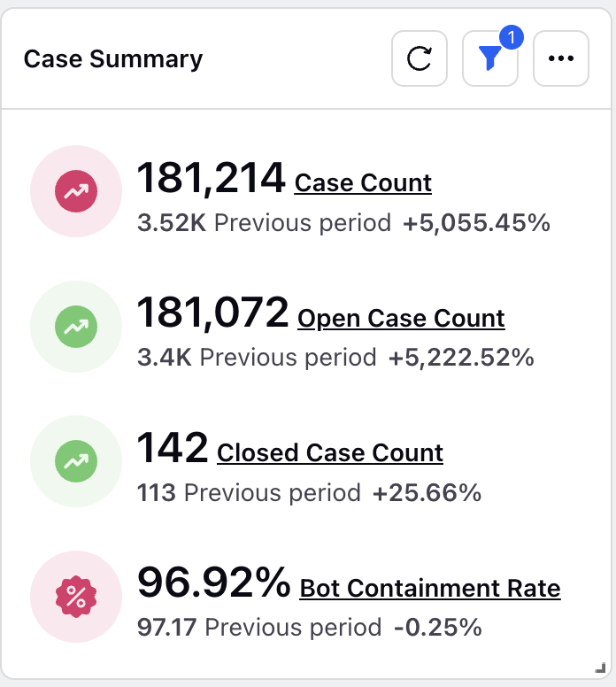This screenshot has width=616, height=687.
Task: Select the 96.92% containment rate value
Action: point(214,583)
